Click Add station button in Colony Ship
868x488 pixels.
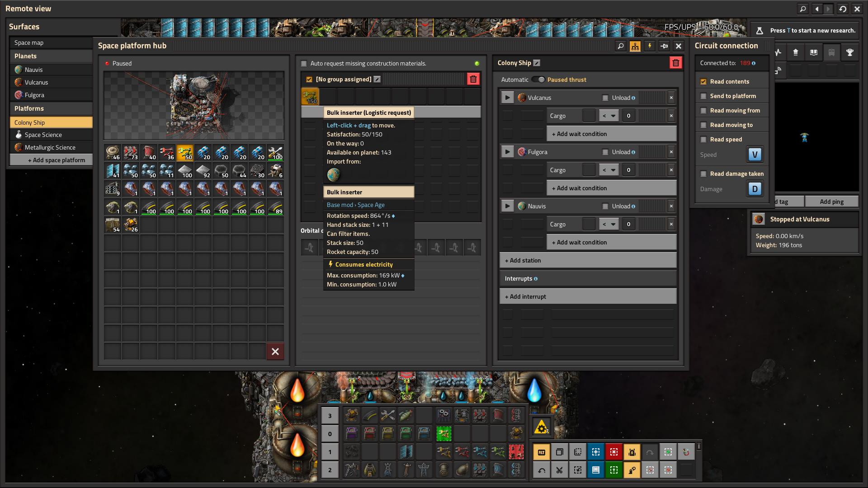point(588,260)
